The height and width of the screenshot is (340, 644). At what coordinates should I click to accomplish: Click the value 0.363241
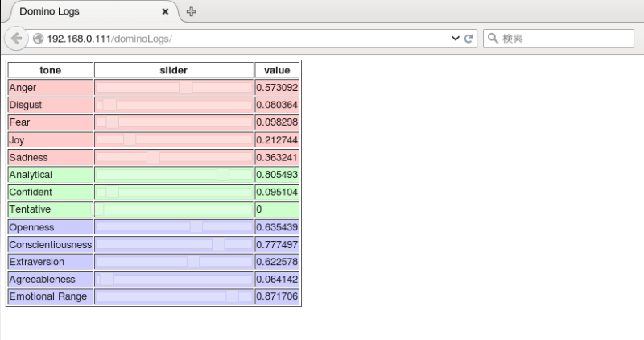[277, 157]
